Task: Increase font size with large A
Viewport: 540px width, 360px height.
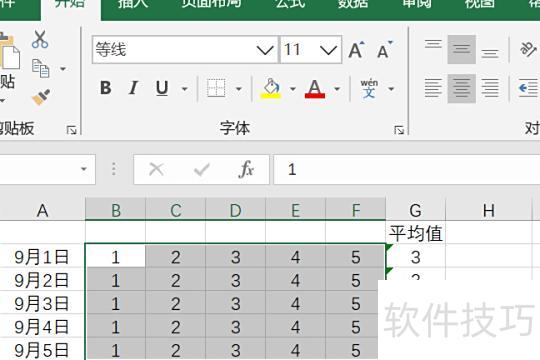Action: 356,50
